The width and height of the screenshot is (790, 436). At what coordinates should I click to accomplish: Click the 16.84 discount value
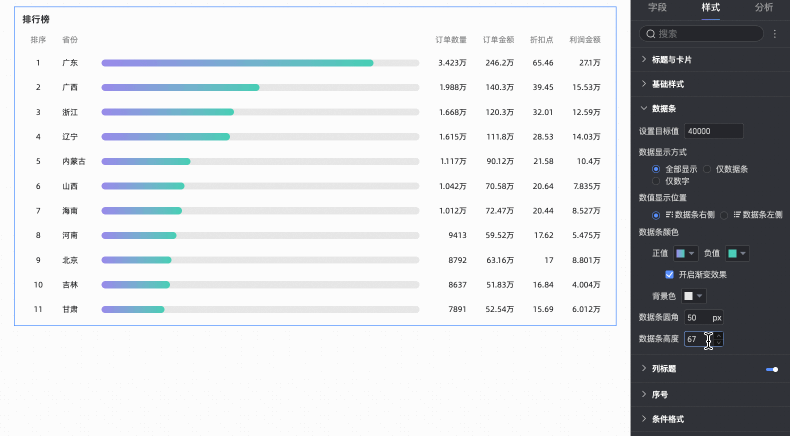coord(543,285)
